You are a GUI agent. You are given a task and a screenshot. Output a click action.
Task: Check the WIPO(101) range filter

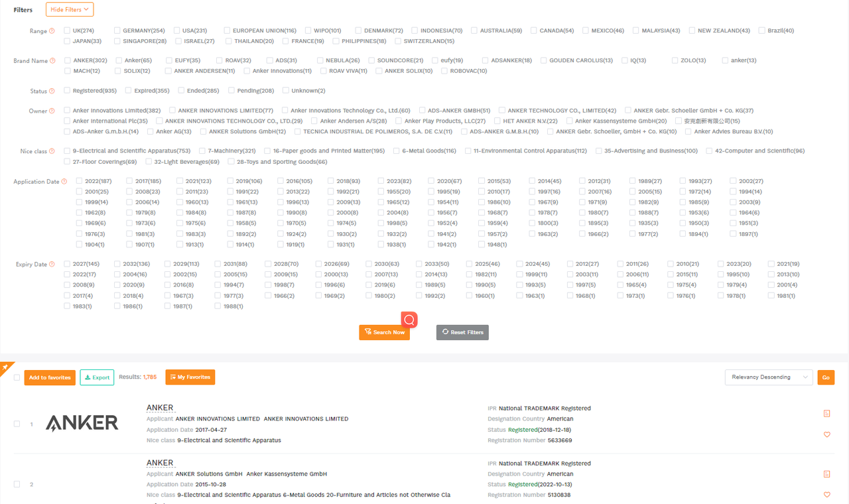click(x=308, y=31)
